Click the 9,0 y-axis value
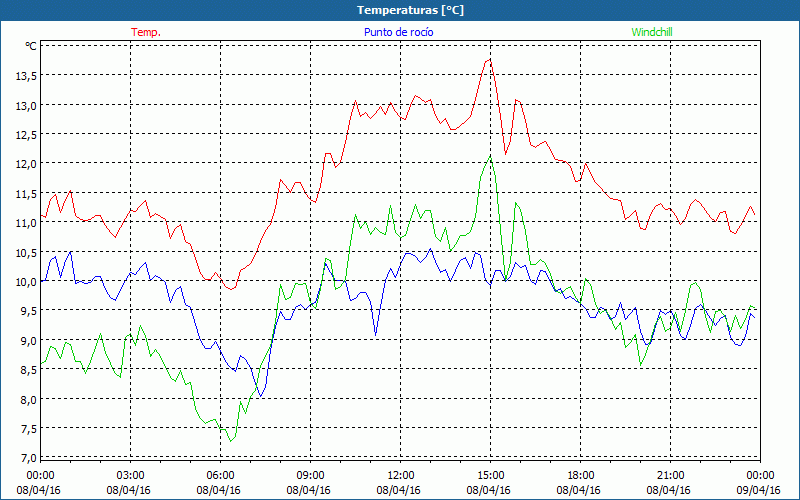 click(x=28, y=340)
